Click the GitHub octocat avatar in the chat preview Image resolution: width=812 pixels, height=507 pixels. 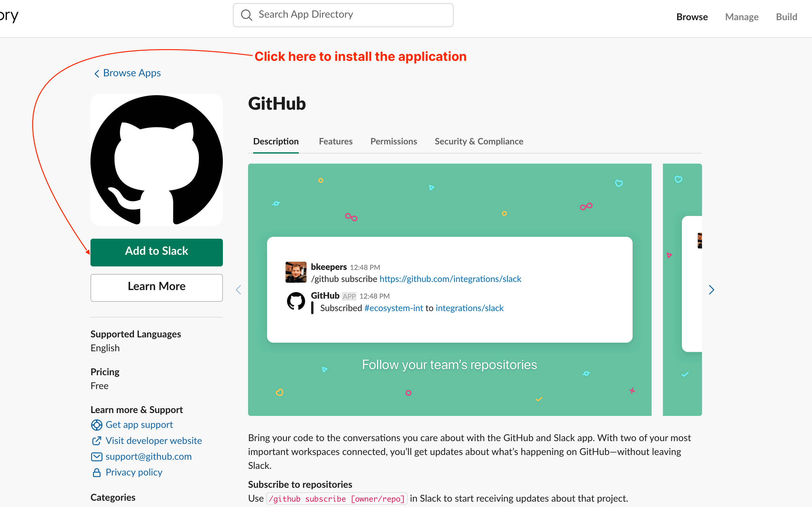click(296, 301)
